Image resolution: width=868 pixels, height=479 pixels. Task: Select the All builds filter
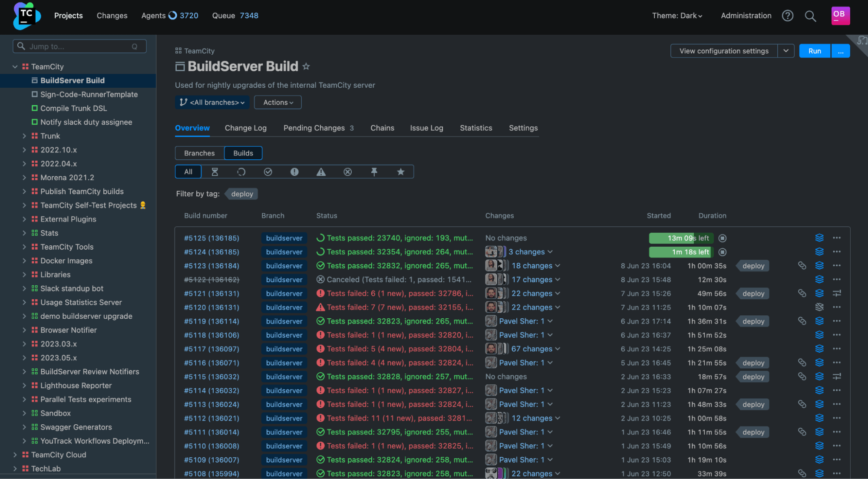pos(188,172)
